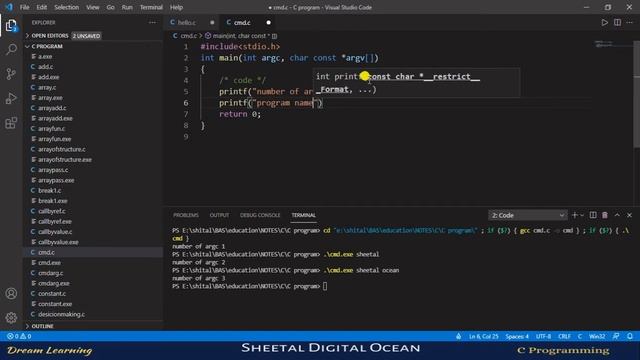
Task: Click breadcrumb main function segment
Action: tap(241, 36)
